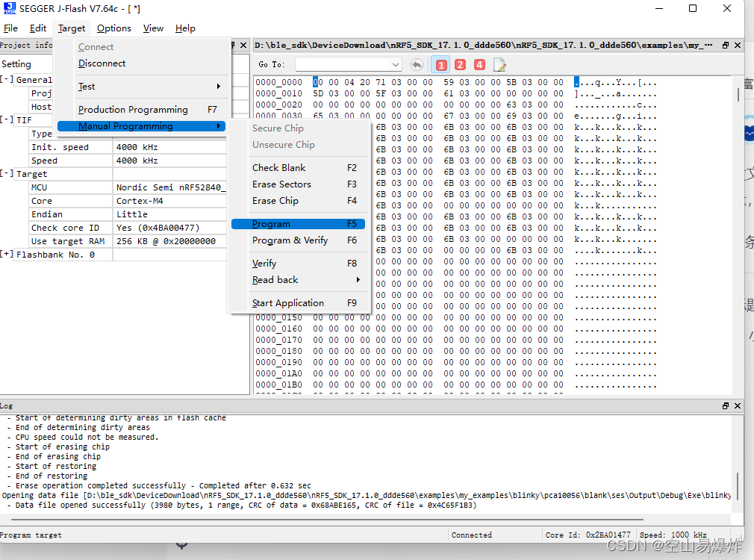754x560 pixels.
Task: Open the Help menu
Action: (x=185, y=28)
